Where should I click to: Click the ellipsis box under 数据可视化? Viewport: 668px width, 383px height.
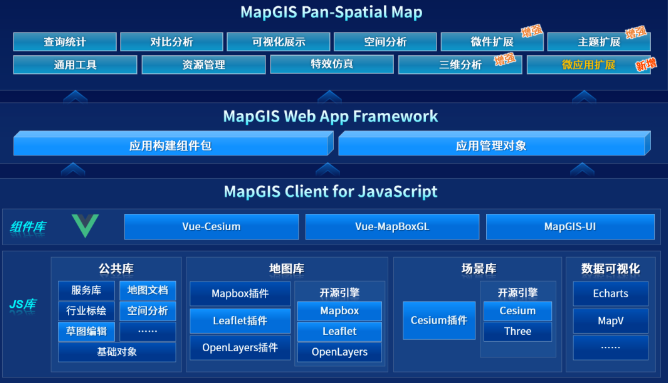(611, 348)
